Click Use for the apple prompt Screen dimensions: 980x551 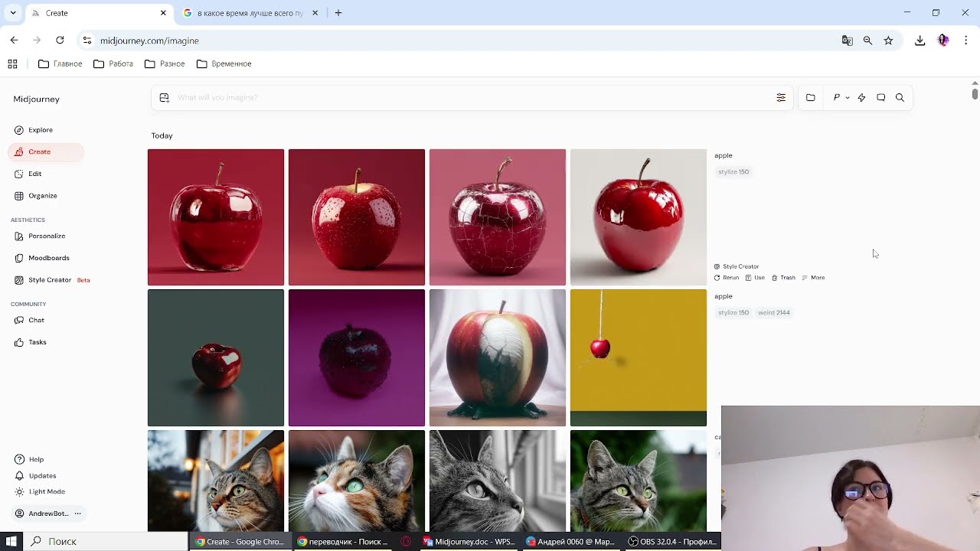click(755, 278)
